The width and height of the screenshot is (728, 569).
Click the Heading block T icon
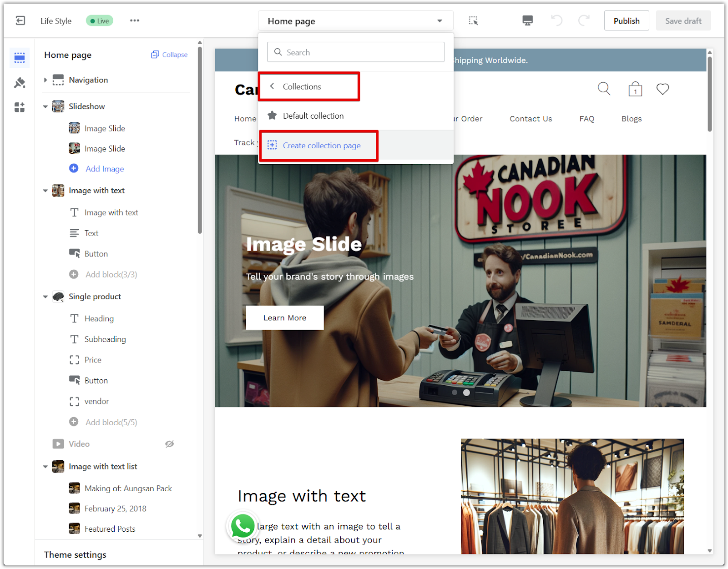74,318
